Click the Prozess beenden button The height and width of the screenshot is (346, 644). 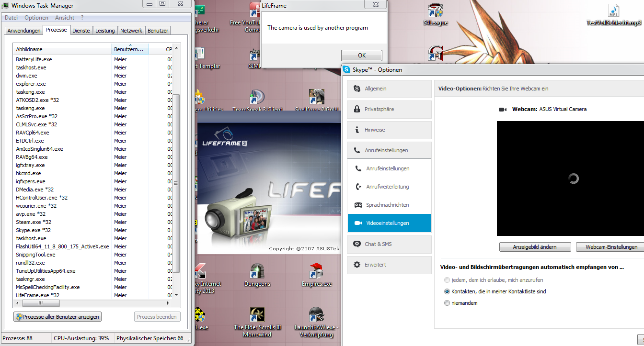click(157, 317)
